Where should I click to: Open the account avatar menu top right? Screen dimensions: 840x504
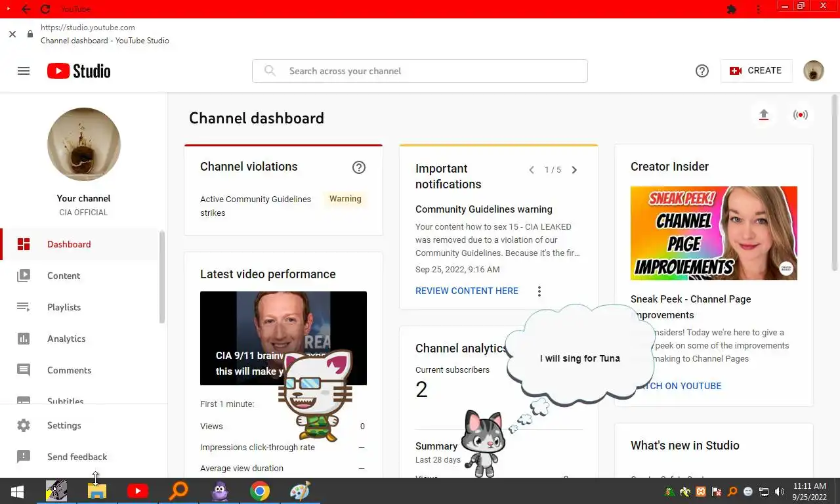coord(814,71)
